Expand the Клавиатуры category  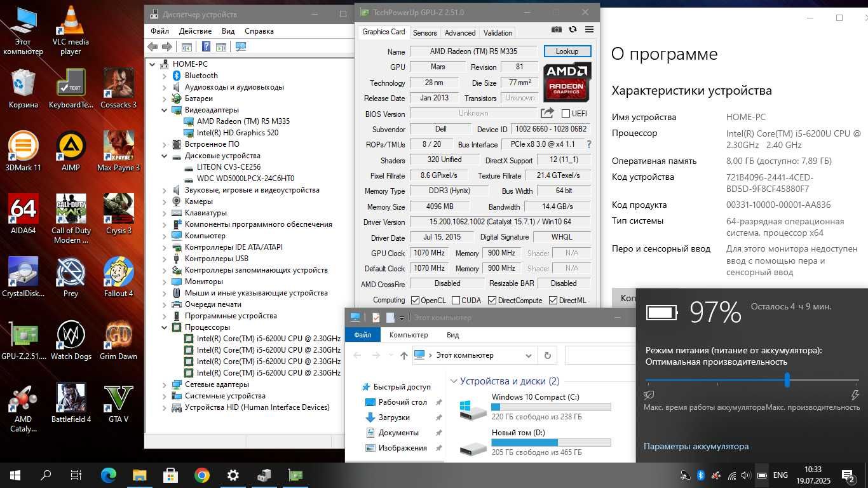[164, 213]
